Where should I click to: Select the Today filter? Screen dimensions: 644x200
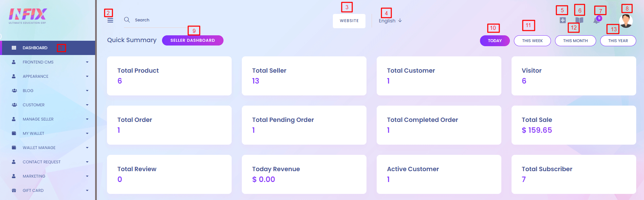click(495, 41)
